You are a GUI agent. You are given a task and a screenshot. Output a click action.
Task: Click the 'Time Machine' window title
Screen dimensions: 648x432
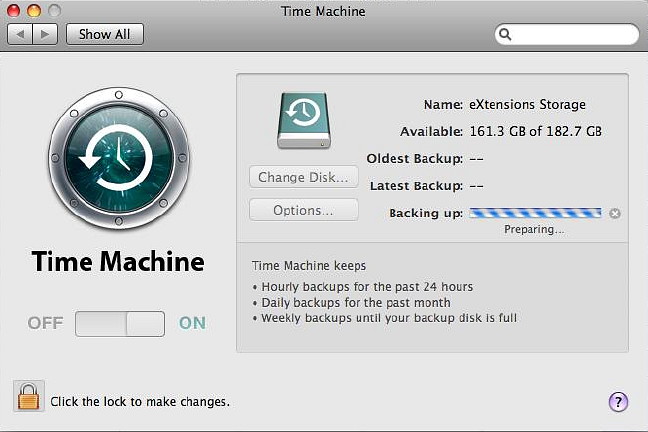click(323, 11)
